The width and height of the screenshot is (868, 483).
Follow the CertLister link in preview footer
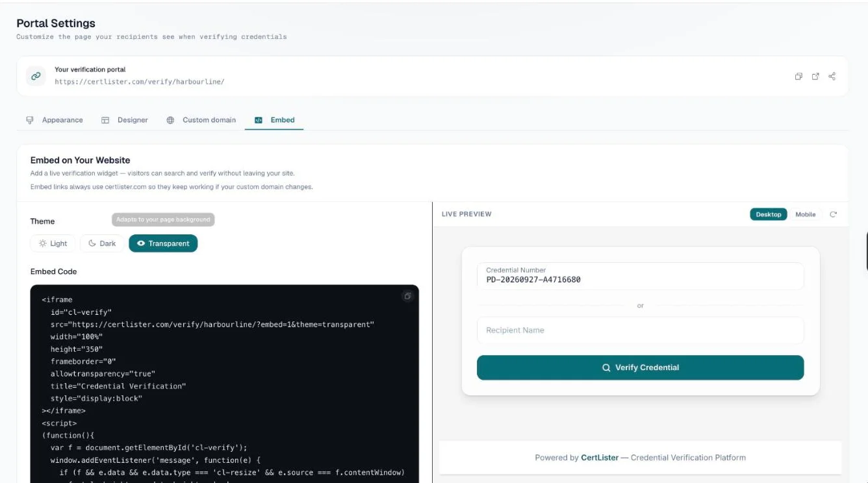(600, 458)
